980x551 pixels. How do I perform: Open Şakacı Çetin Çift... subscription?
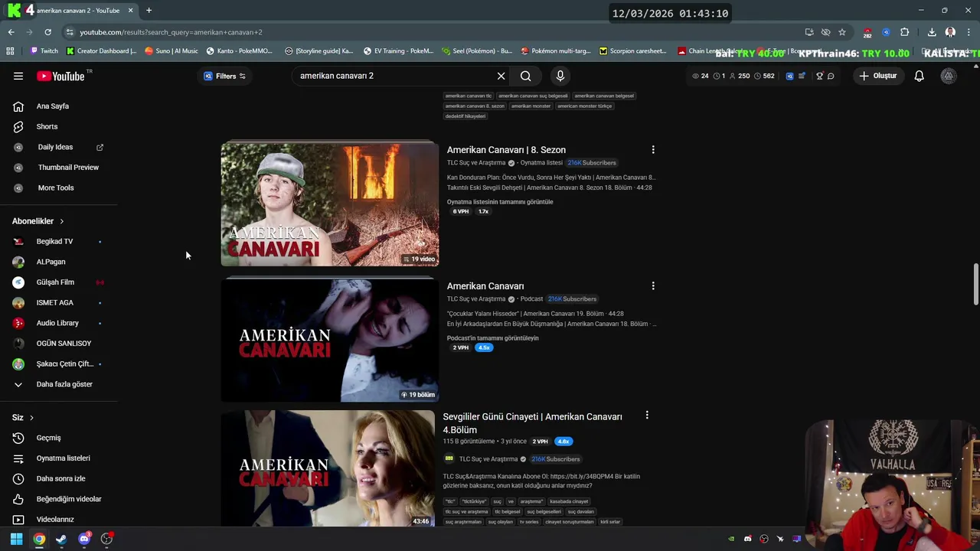(x=58, y=364)
